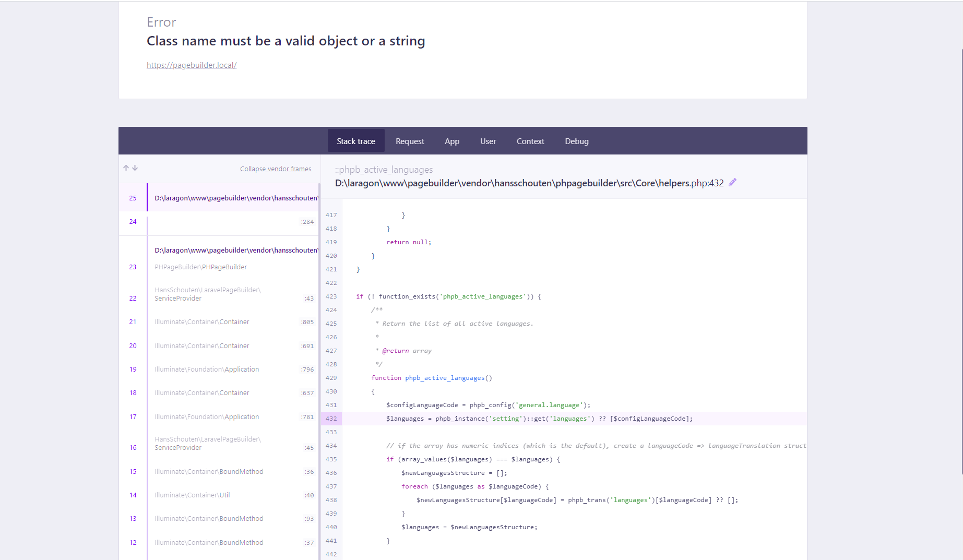963x560 pixels.
Task: Click highlighted code line 432
Action: pos(522,418)
